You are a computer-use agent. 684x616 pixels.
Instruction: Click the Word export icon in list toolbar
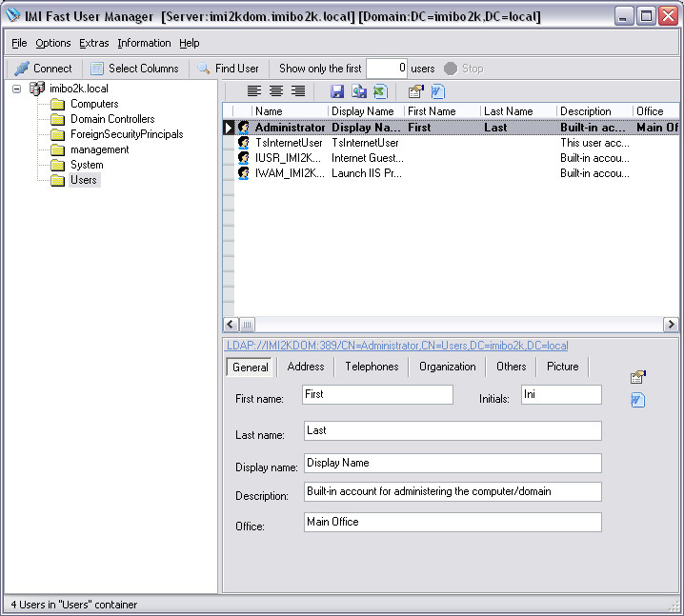[437, 91]
